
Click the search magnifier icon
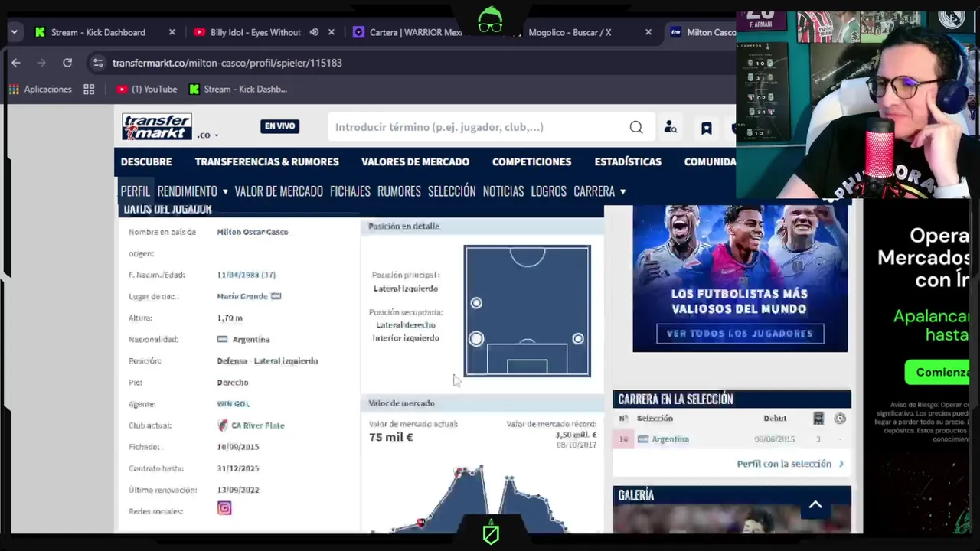pyautogui.click(x=636, y=127)
